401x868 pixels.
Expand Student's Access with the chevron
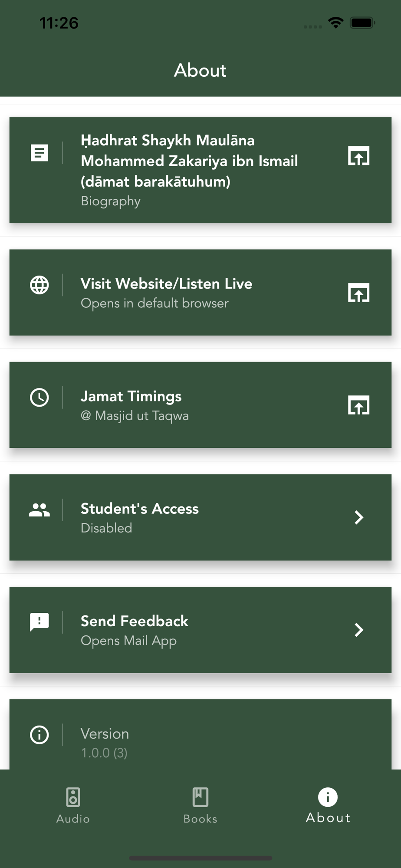pos(358,517)
